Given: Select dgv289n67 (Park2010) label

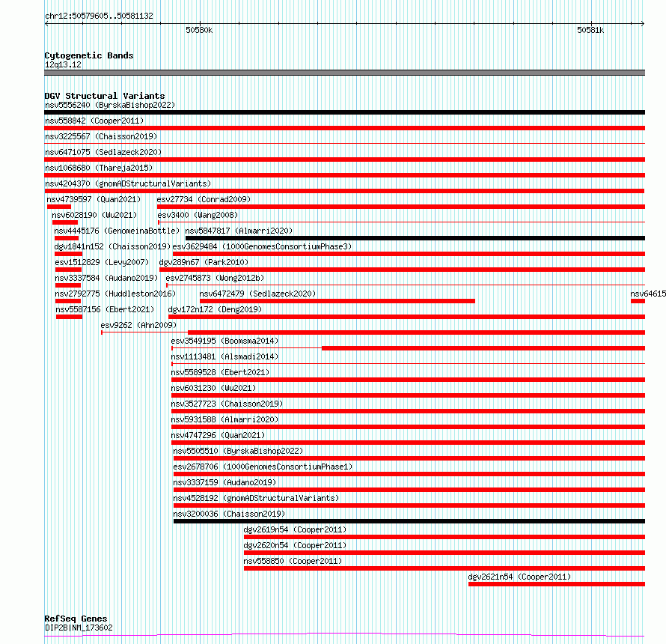Looking at the screenshot, I should coord(204,262).
